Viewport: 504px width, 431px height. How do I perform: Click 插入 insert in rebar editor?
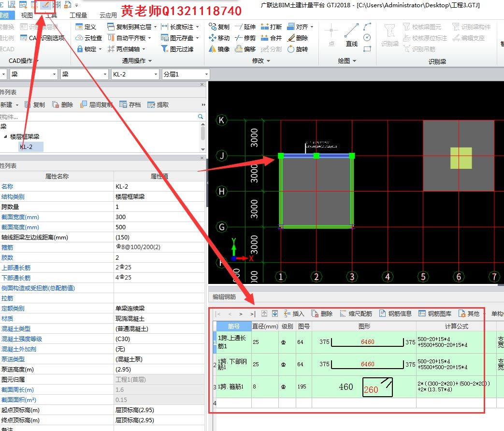pos(294,313)
